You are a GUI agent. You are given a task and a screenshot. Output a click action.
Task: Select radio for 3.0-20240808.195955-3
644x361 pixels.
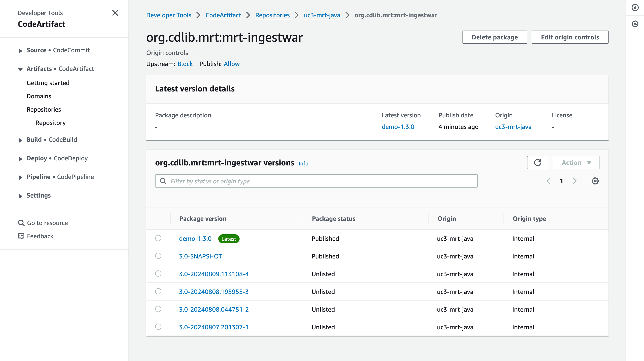(x=158, y=291)
